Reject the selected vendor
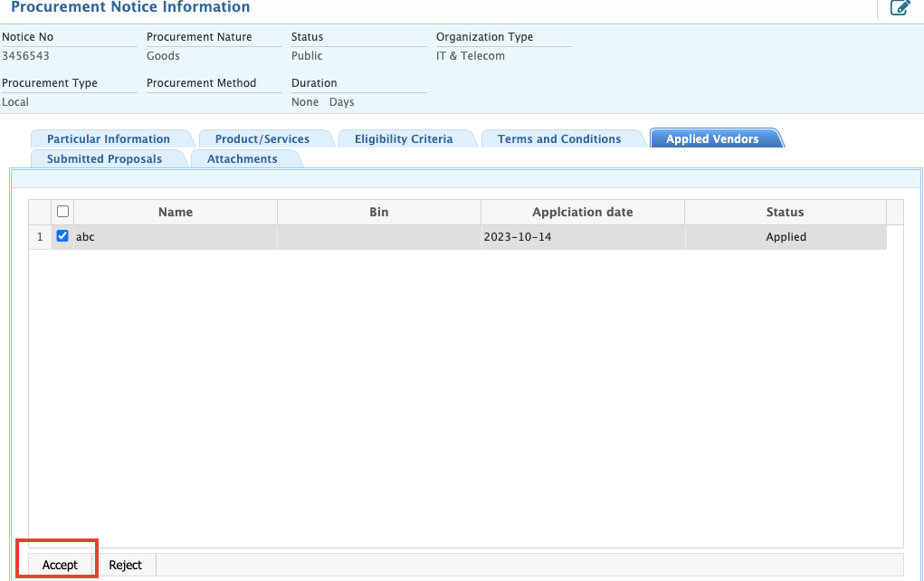The height and width of the screenshot is (581, 924). click(126, 564)
